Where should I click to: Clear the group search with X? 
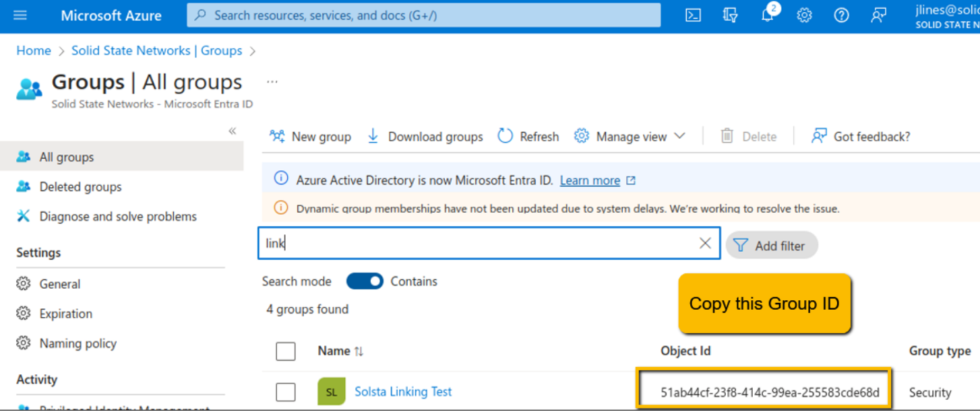(x=705, y=243)
